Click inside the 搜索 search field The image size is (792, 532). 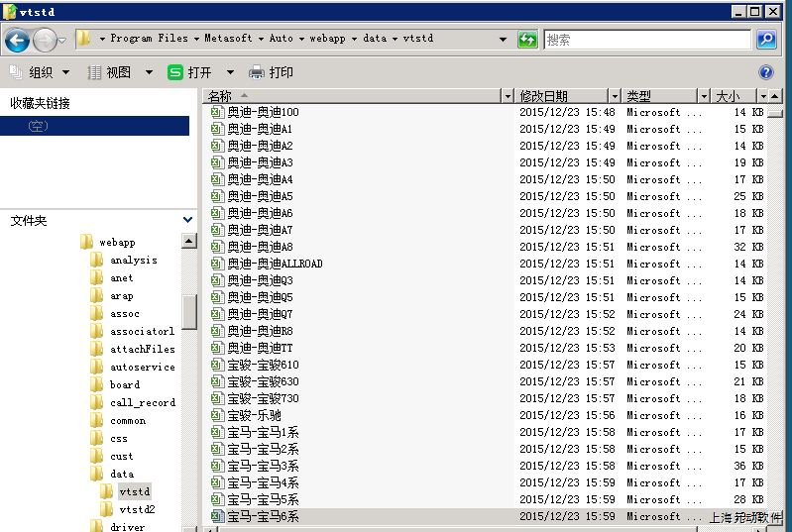[644, 40]
